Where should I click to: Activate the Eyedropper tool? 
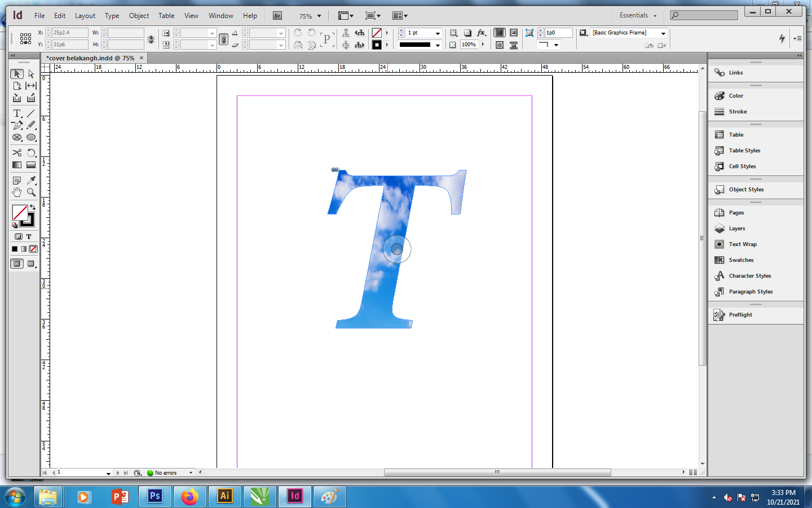point(31,181)
